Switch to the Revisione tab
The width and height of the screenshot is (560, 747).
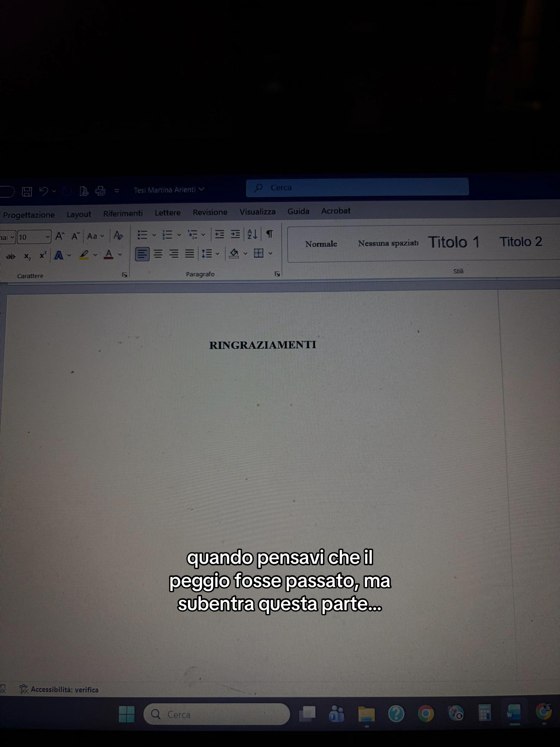(210, 212)
